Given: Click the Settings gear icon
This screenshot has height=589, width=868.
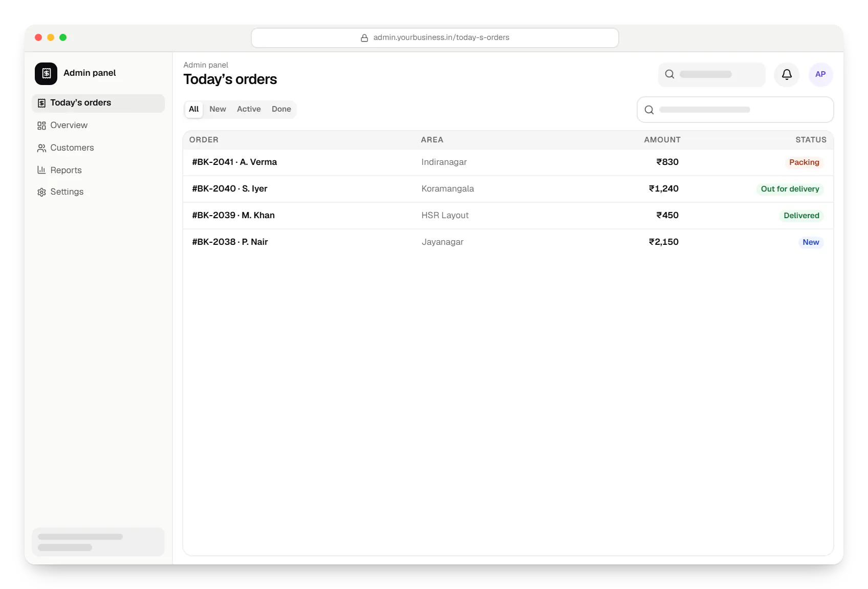Looking at the screenshot, I should (41, 192).
